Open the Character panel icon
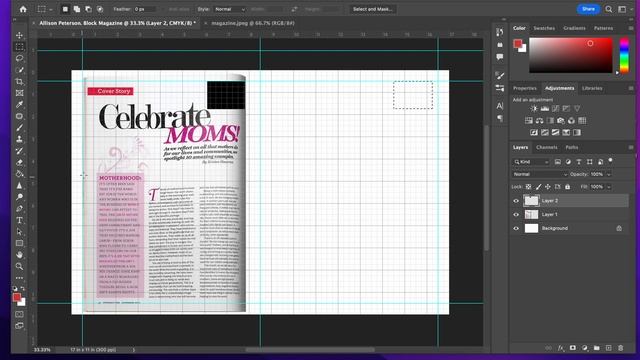 (x=500, y=106)
